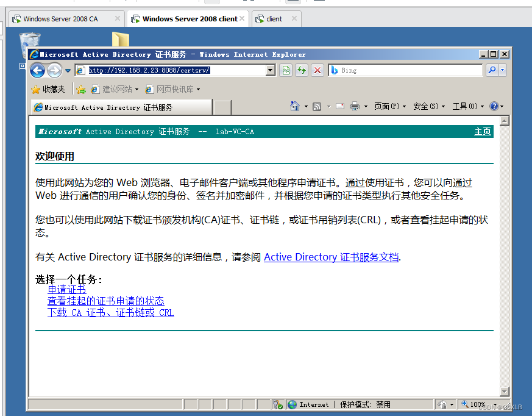
Task: Open Active Directory 证书服务文档 link
Action: (331, 257)
